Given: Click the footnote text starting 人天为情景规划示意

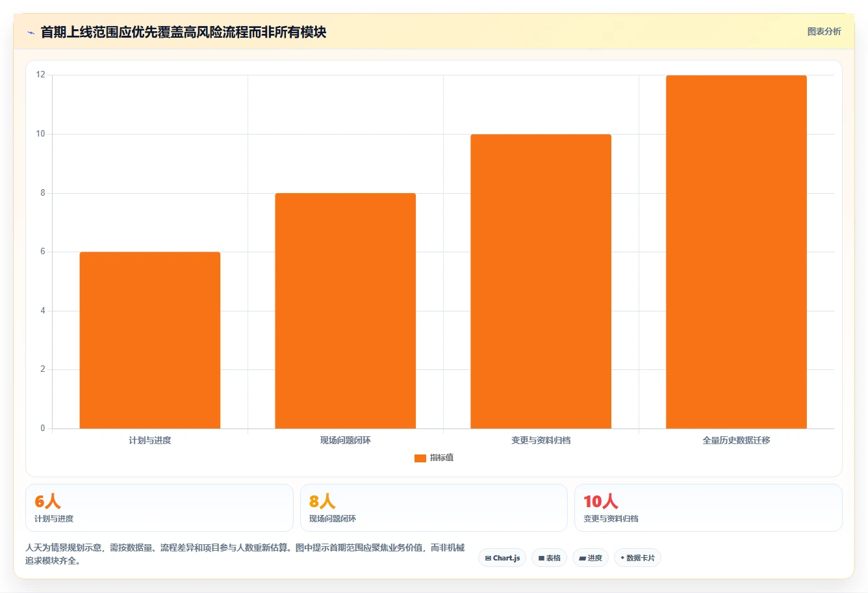Looking at the screenshot, I should (x=245, y=554).
